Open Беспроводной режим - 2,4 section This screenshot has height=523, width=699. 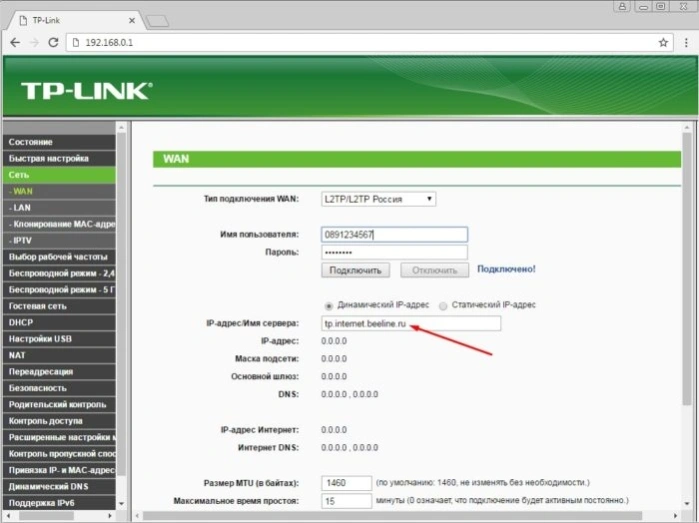(59, 273)
